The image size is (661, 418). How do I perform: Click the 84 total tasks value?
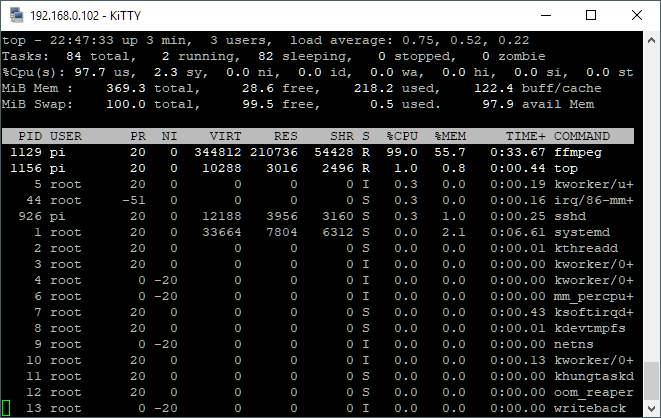(74, 56)
